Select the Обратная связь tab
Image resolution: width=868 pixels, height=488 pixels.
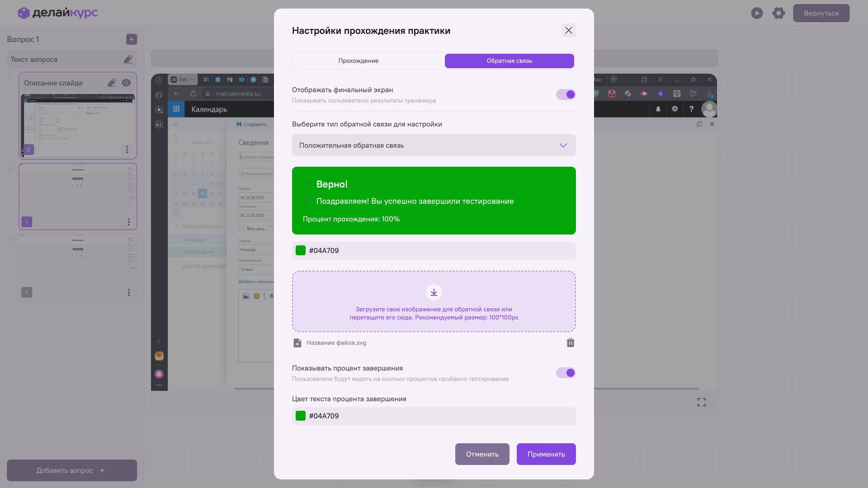point(509,61)
